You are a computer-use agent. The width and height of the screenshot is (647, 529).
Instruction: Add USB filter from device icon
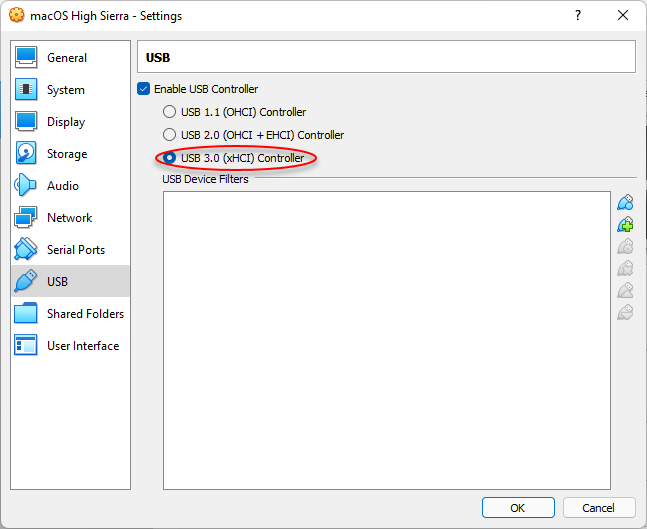pos(626,224)
